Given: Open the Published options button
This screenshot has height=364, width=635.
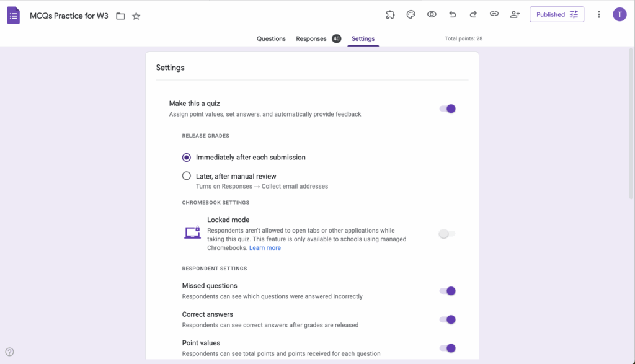Looking at the screenshot, I should click(556, 14).
